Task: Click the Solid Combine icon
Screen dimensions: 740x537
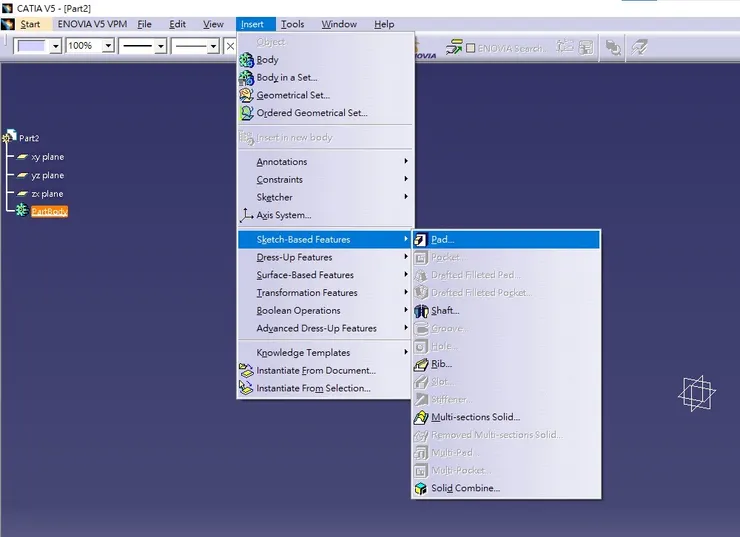Action: pos(421,488)
